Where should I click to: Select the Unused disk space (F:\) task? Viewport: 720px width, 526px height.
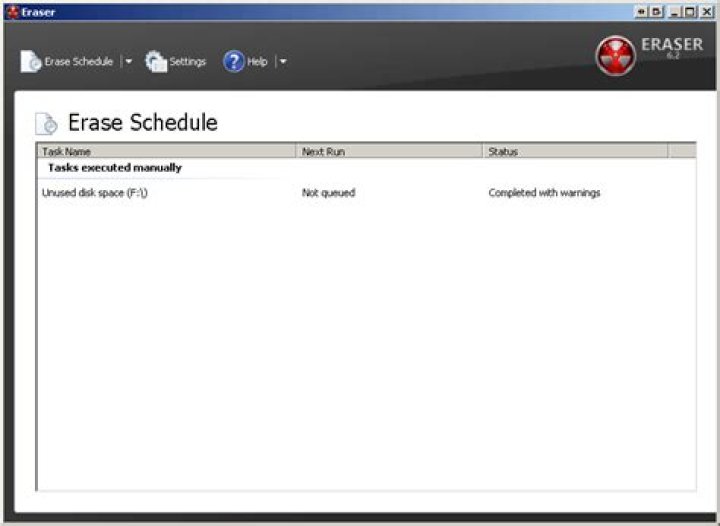click(95, 193)
